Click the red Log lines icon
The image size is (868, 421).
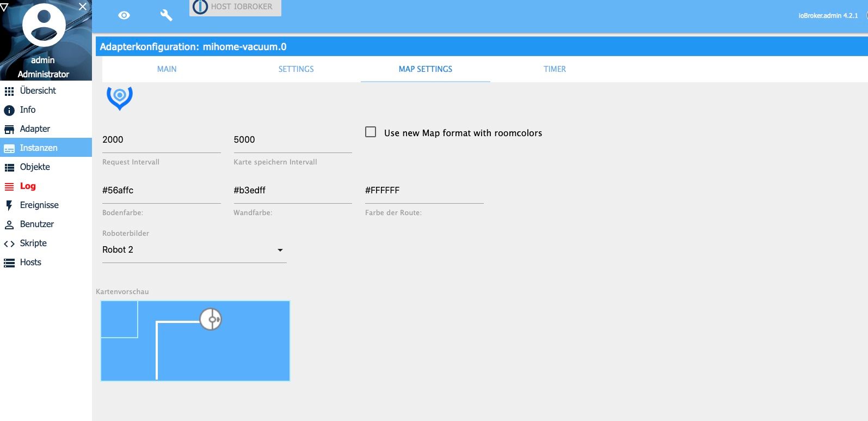tap(9, 186)
